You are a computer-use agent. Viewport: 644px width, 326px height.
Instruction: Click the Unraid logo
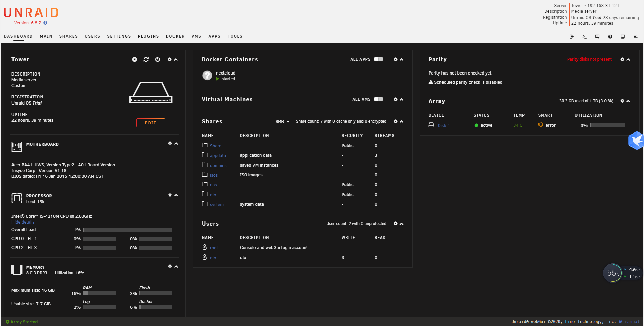[31, 13]
